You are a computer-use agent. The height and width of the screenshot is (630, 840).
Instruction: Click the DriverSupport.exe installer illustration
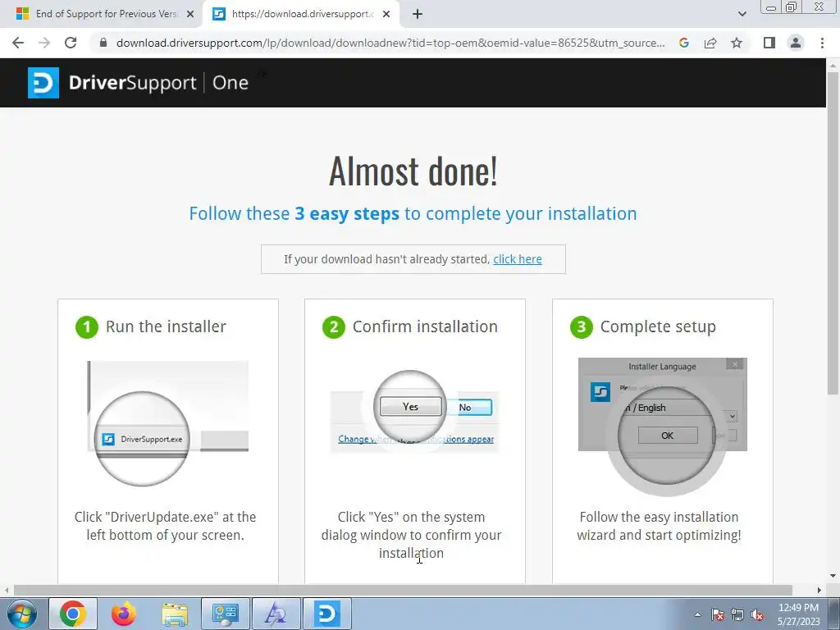[167, 423]
